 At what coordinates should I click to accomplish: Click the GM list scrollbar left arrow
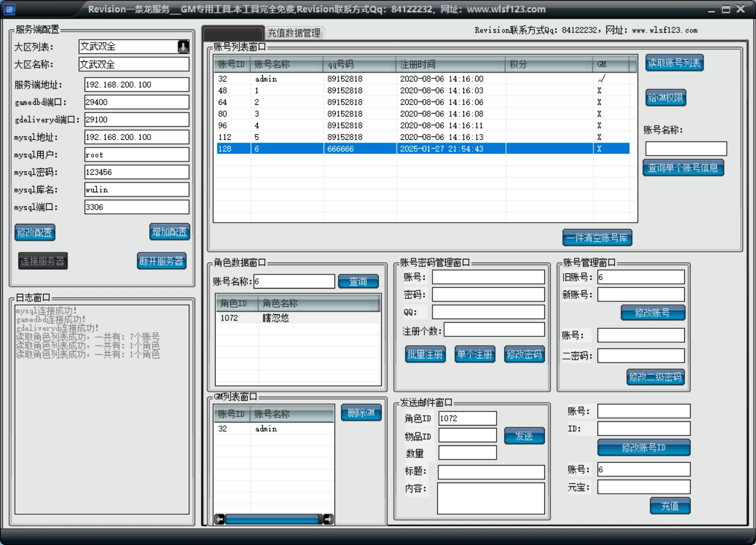(220, 519)
